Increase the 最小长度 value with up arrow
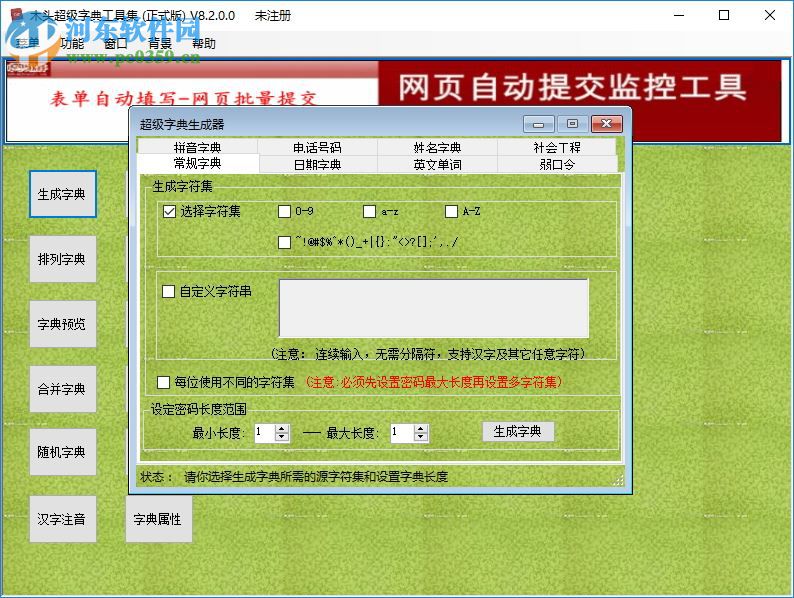This screenshot has height=598, width=794. point(282,428)
